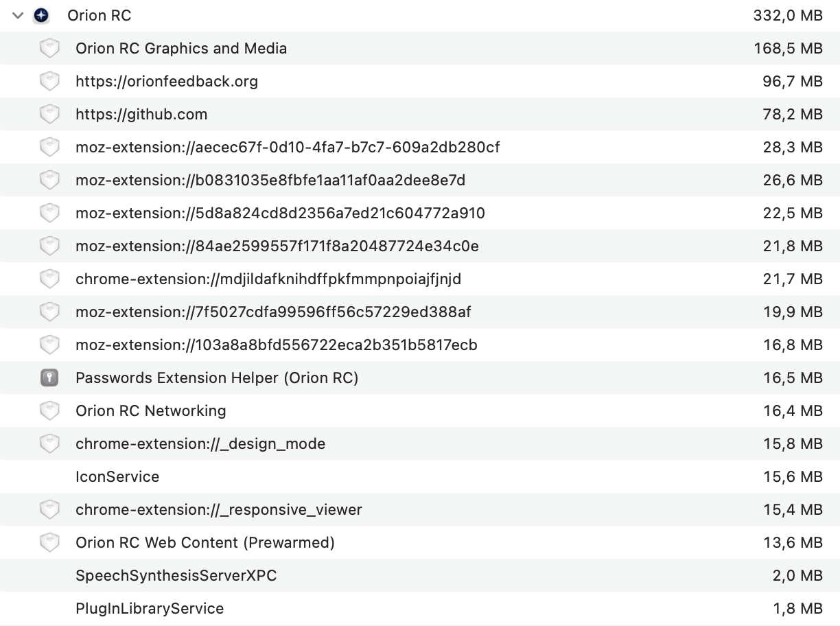Click shield icon beside chrome-extension://_design_mode
Viewport: 840px width, 626px height.
pos(49,443)
